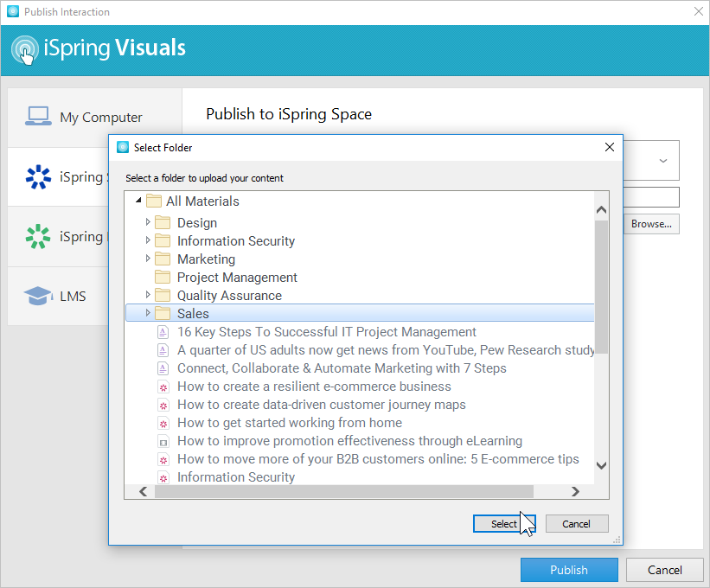This screenshot has height=588, width=710.
Task: Expand the Design folder
Action: coord(148,222)
